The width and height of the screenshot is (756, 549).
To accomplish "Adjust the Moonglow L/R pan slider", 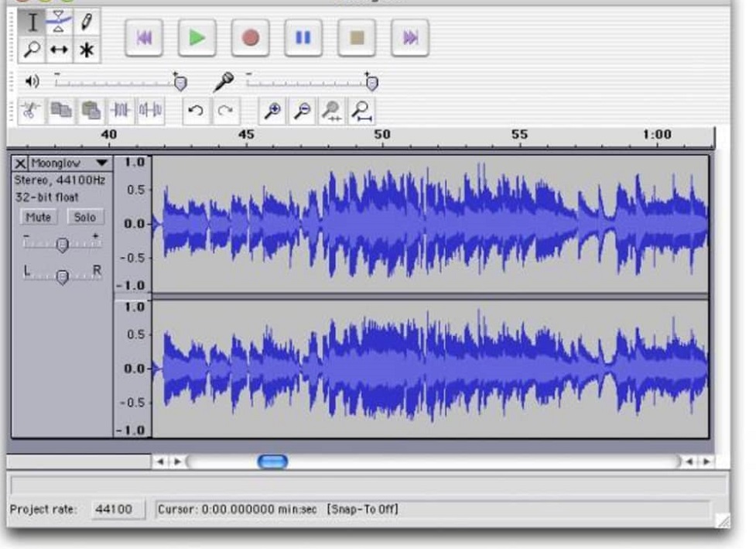I will click(x=62, y=277).
